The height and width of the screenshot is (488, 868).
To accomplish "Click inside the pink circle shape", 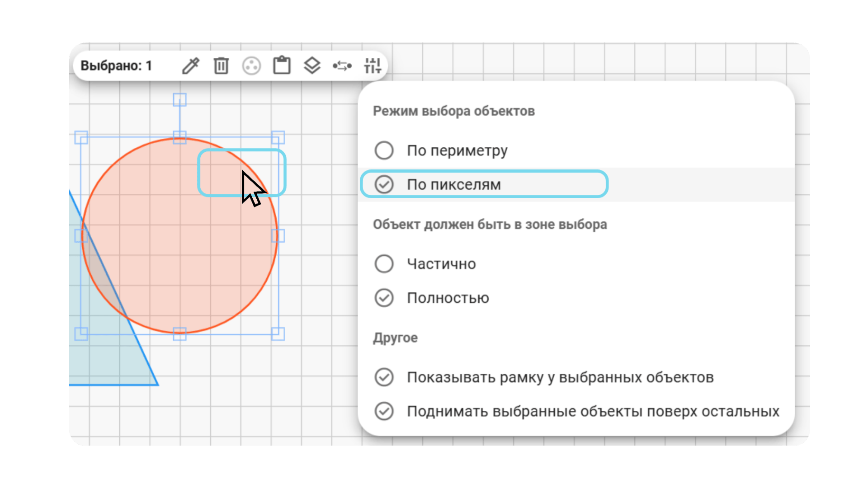I will click(x=179, y=235).
